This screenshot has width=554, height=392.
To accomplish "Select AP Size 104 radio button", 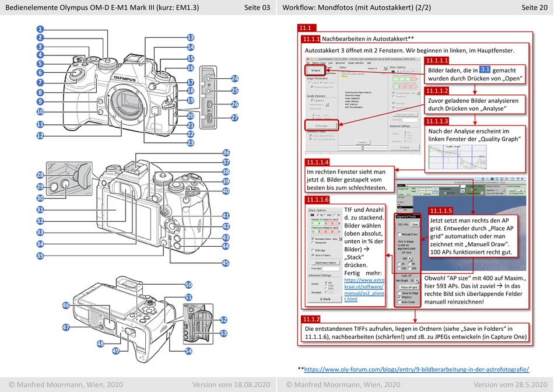I will point(399,268).
